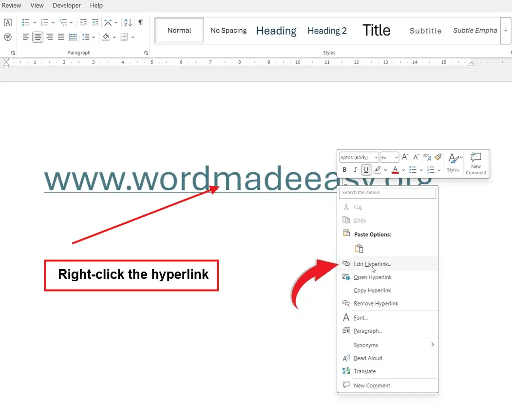The width and height of the screenshot is (512, 420).
Task: Toggle Italic in mini toolbar
Action: pos(355,170)
